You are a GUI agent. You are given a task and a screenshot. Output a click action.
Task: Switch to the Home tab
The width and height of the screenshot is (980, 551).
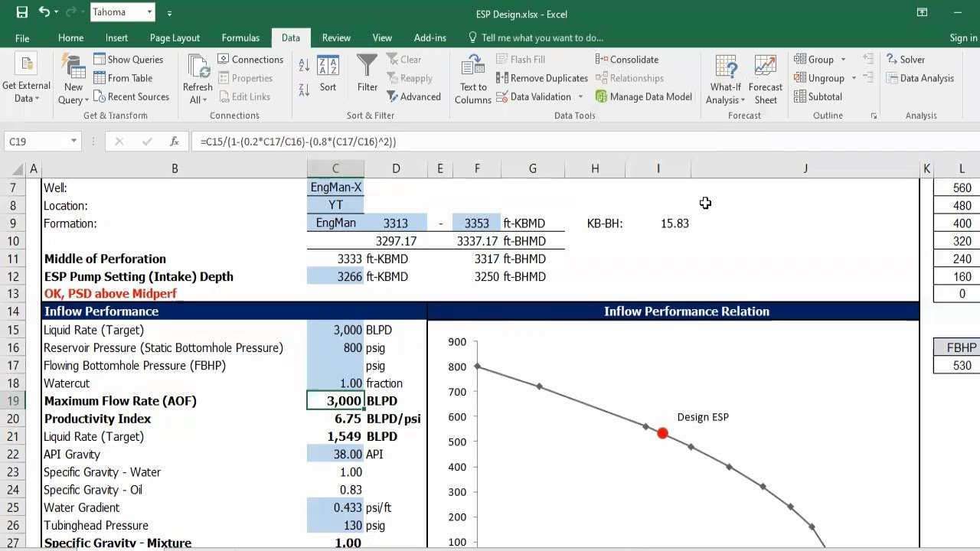click(x=70, y=37)
